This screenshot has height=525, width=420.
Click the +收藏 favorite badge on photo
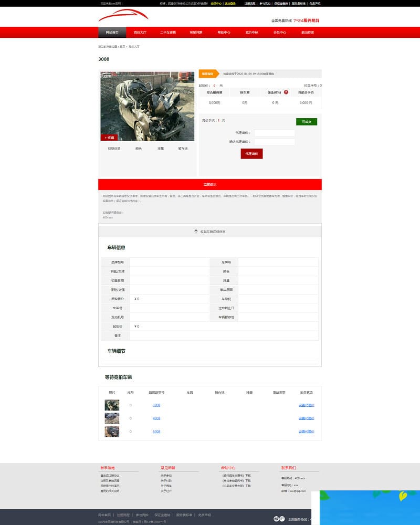click(109, 138)
